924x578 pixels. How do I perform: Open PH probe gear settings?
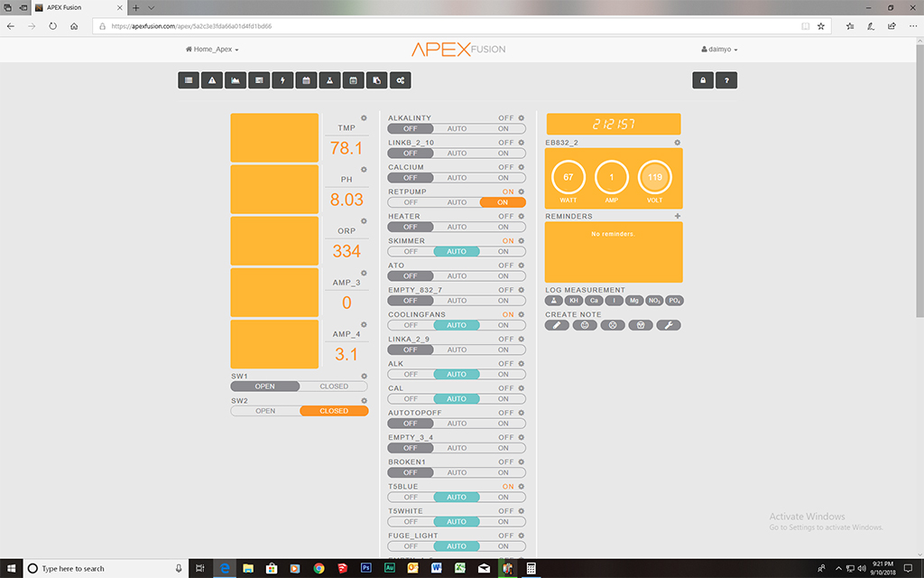point(365,169)
